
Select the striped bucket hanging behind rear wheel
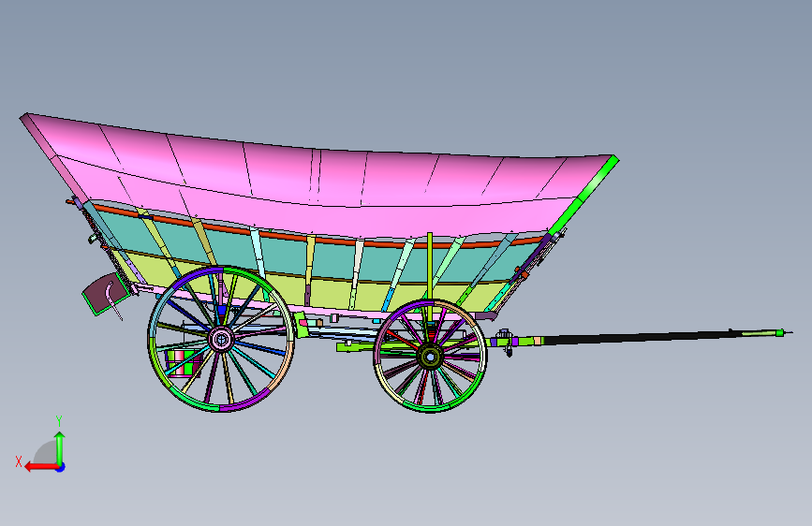(183, 362)
